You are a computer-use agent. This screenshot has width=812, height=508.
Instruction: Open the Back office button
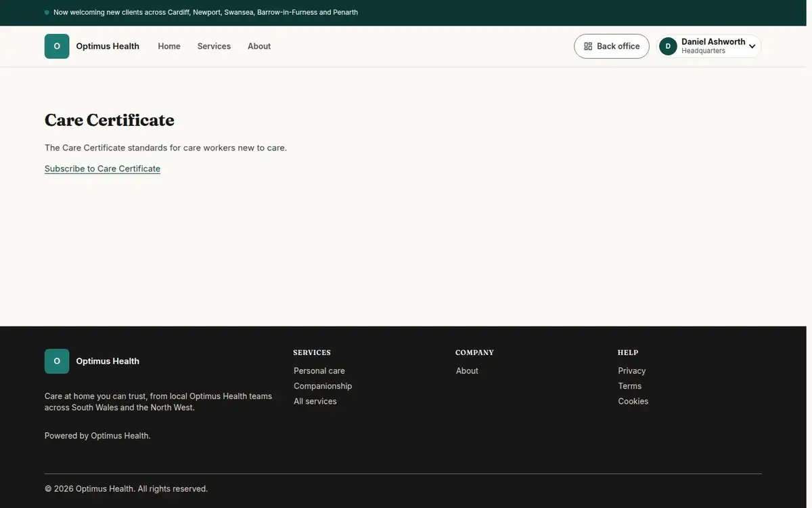612,46
